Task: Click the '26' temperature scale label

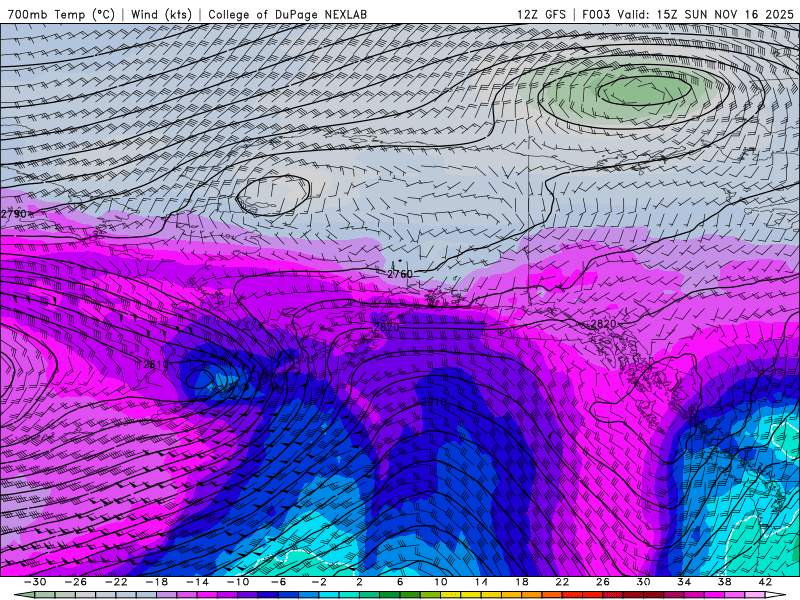Action: (x=603, y=582)
